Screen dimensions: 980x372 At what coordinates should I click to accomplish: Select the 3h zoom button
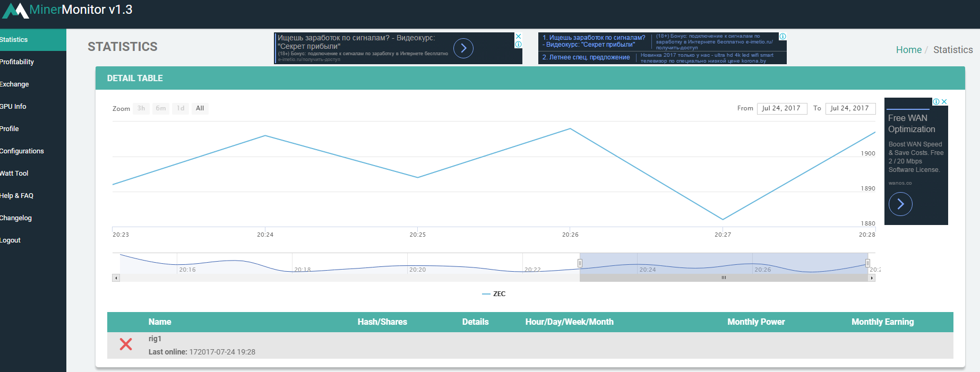click(141, 108)
